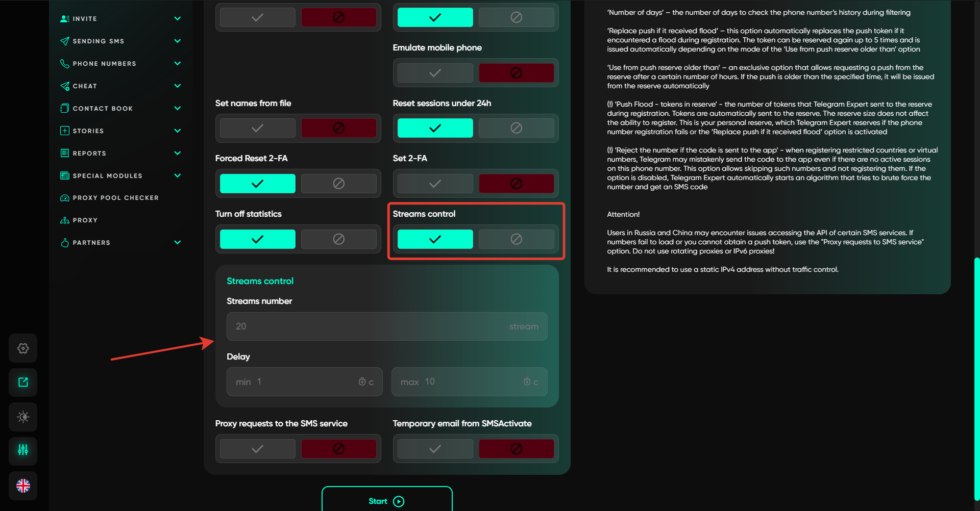Screen dimensions: 980x511
Task: Disable the Streams control option
Action: [x=516, y=239]
